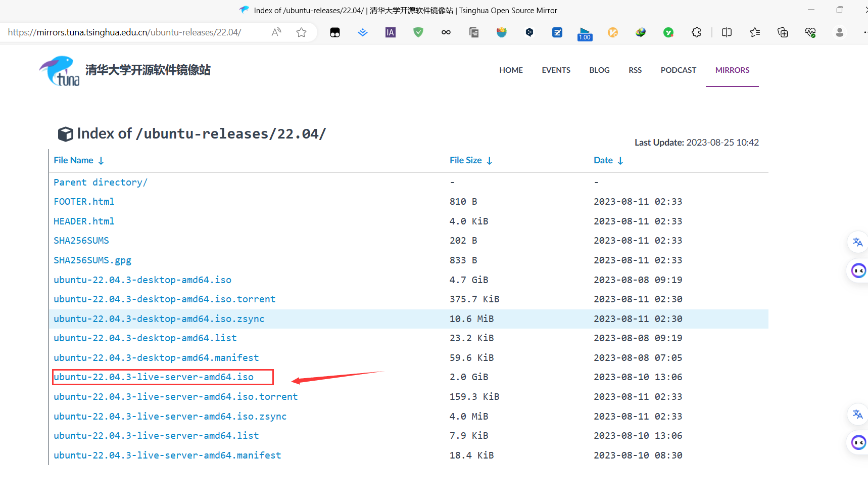The width and height of the screenshot is (868, 502).
Task: Toggle split screen view icon
Action: coord(727,32)
